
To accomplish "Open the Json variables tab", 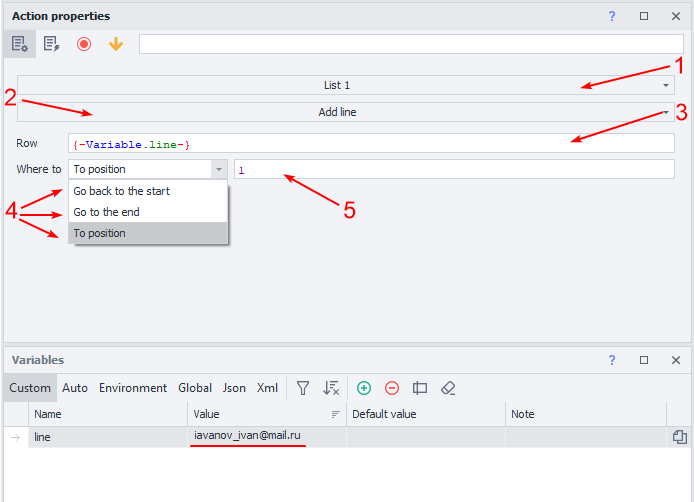I will 234,388.
